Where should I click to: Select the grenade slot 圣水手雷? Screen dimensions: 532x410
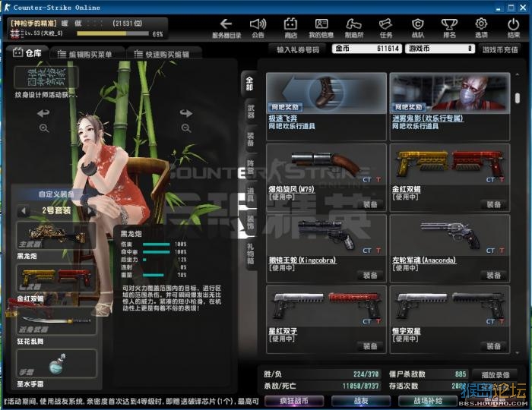(x=56, y=364)
